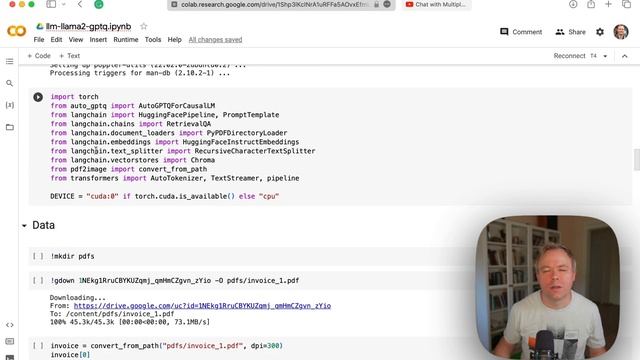Open the variables {x} sidebar icon
Screen dimensions: 640x360
(x=9, y=105)
